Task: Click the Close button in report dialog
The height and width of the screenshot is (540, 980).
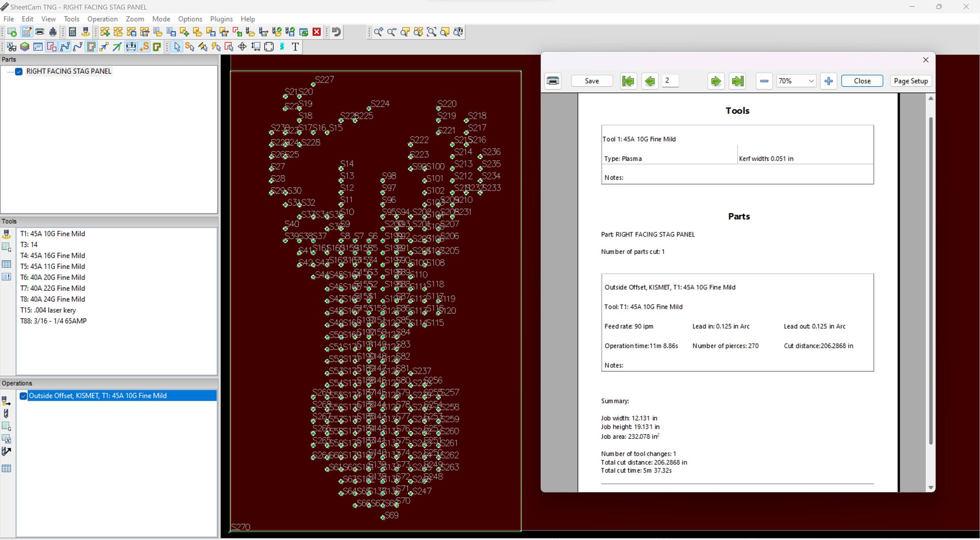Action: pos(862,81)
